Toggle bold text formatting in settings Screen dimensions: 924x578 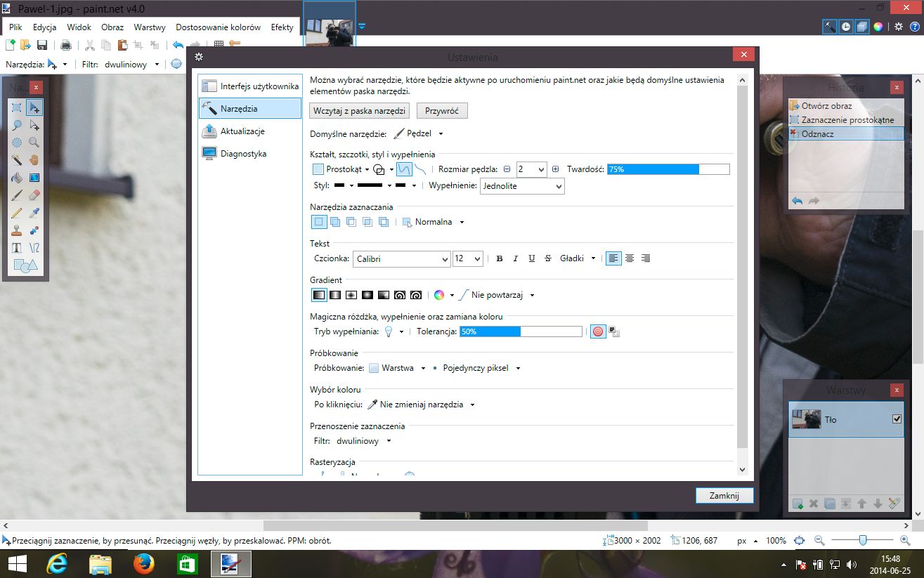pos(500,258)
